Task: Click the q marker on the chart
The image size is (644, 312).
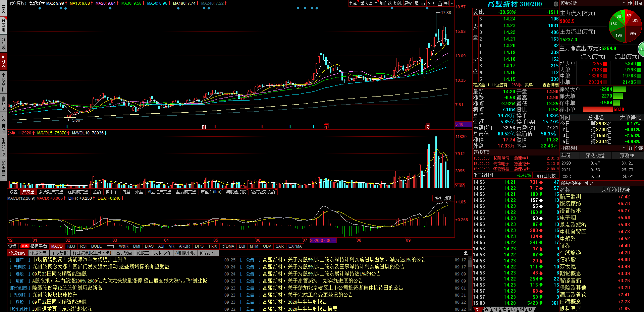Action: coord(326,127)
